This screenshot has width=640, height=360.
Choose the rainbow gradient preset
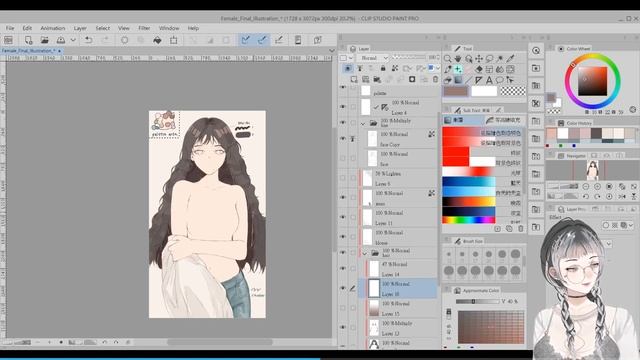click(469, 220)
